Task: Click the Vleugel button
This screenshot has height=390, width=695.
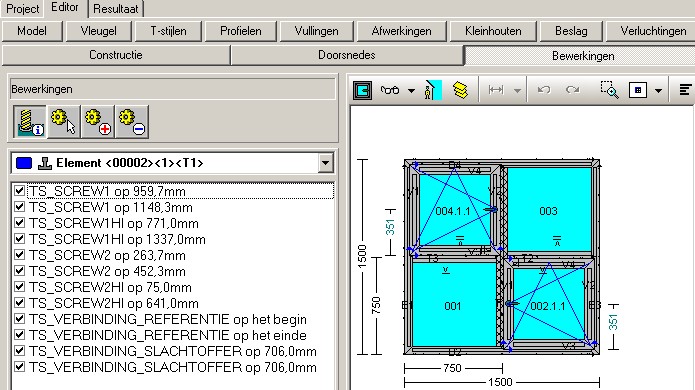Action: (x=99, y=31)
